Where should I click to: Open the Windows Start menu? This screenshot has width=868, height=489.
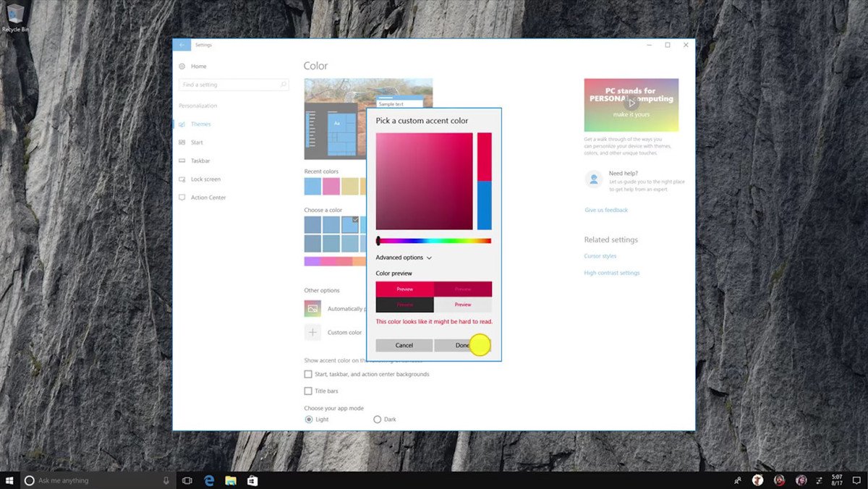[10, 480]
